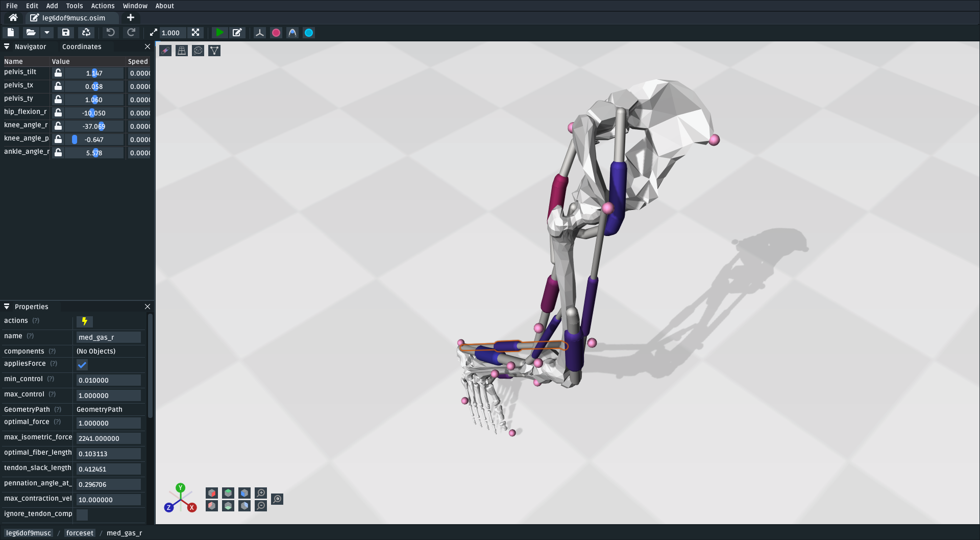Save the current model
Screen dimensions: 980x540
pos(66,32)
